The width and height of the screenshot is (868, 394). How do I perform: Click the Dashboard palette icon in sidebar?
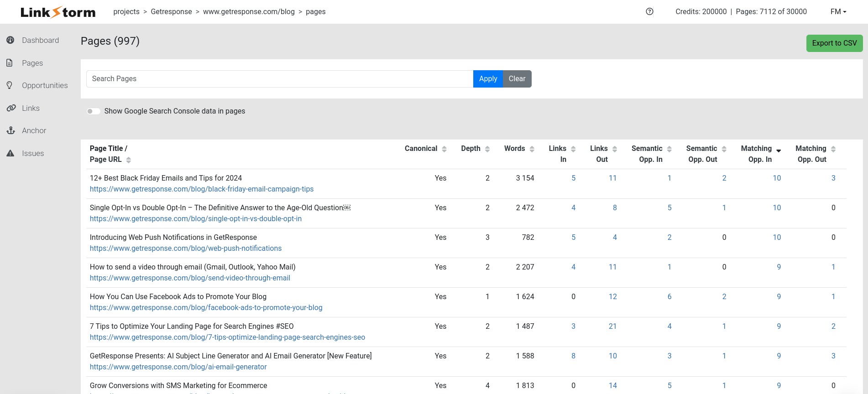10,40
